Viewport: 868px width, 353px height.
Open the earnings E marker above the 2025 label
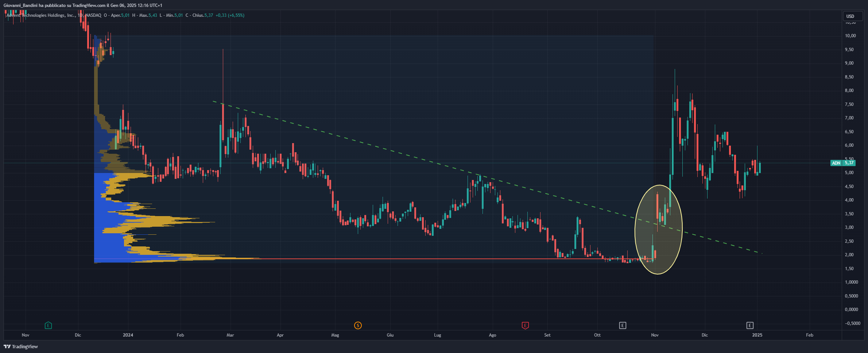(x=750, y=325)
